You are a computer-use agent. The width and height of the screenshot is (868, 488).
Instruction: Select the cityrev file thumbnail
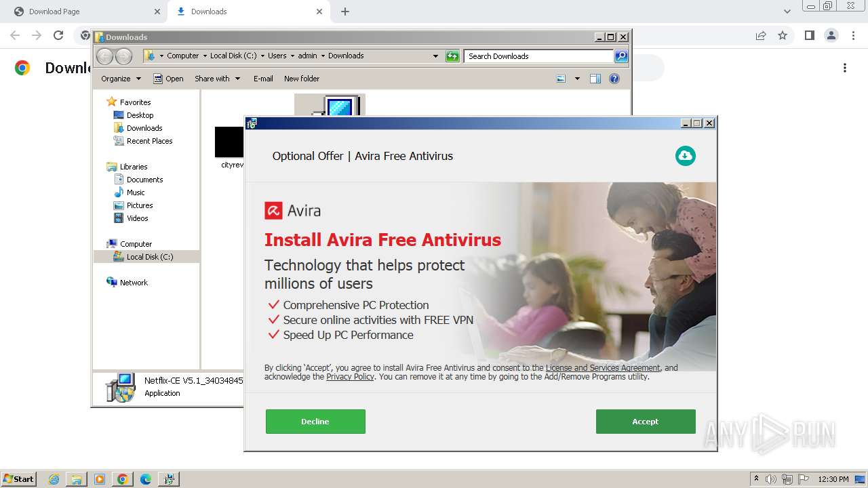[x=229, y=142]
